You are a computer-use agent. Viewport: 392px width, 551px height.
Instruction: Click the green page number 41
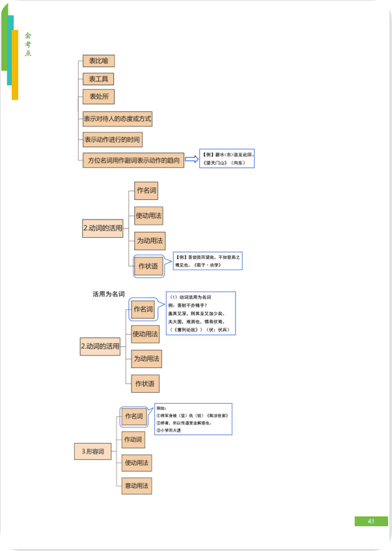[x=371, y=521]
